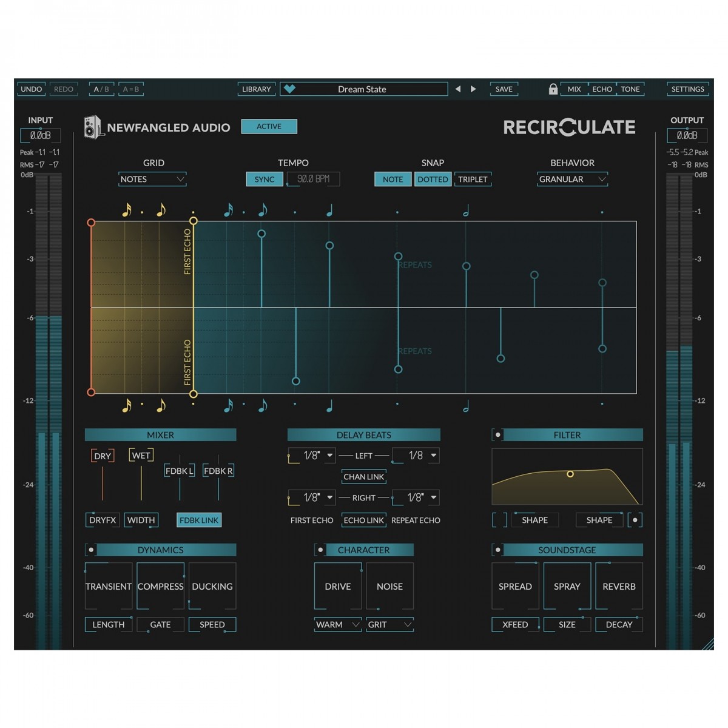Toggle the Soundstage section power dot

tap(498, 550)
